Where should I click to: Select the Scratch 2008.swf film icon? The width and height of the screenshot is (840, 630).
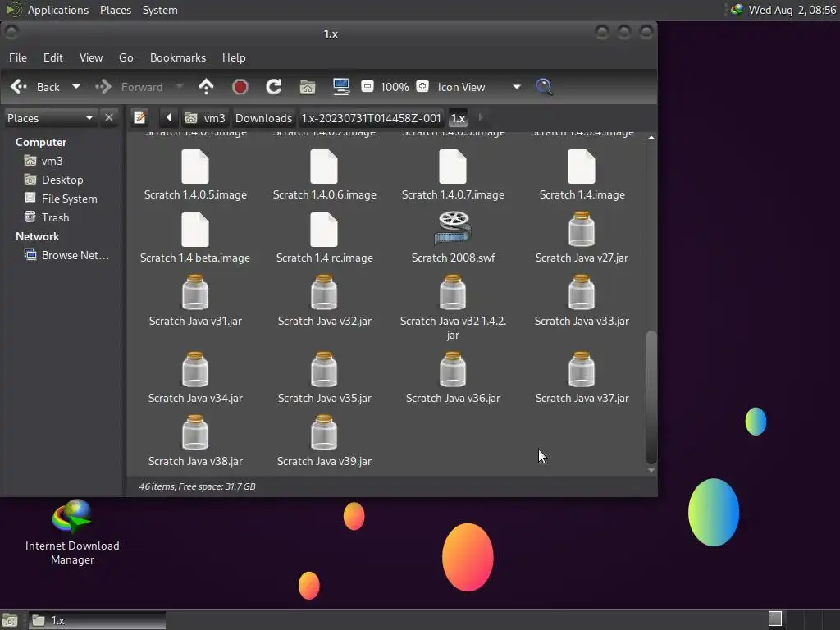tap(453, 227)
